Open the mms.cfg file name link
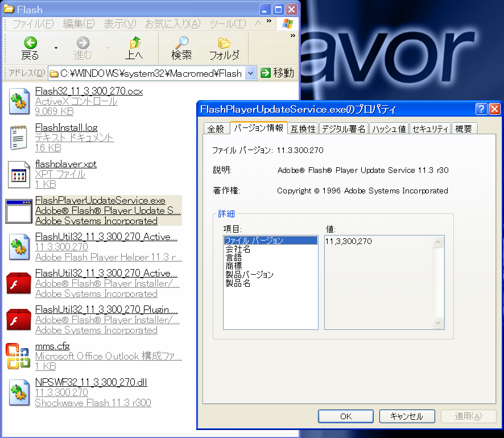Image resolution: width=504 pixels, height=438 pixels. pyautogui.click(x=52, y=346)
